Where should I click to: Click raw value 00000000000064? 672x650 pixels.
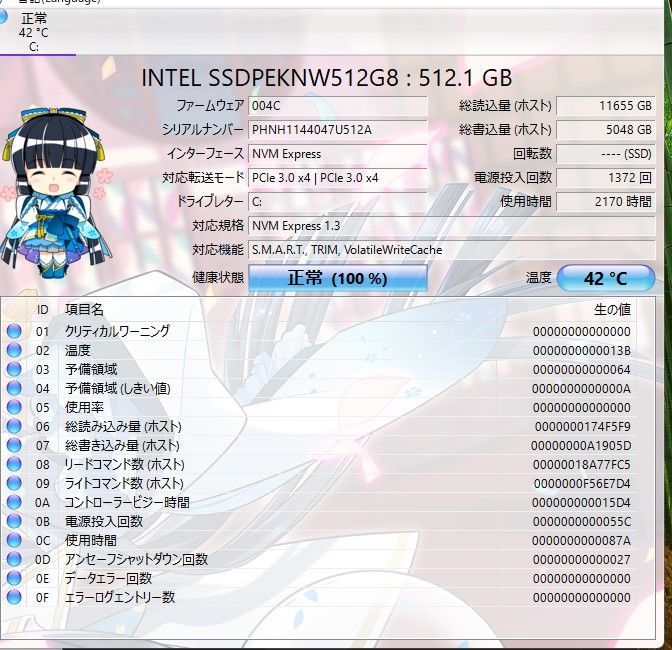coord(582,369)
